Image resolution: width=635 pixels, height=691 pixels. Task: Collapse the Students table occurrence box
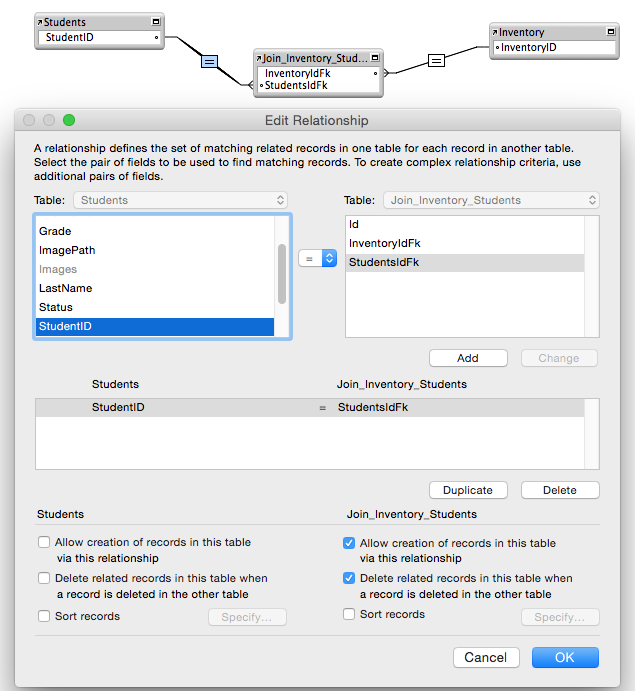pyautogui.click(x=156, y=22)
